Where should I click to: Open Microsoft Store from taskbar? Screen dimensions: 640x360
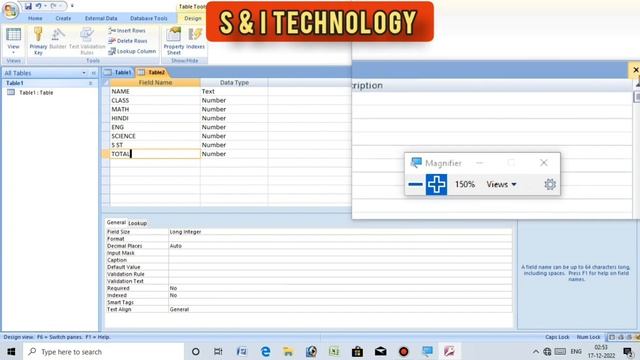pos(357,351)
